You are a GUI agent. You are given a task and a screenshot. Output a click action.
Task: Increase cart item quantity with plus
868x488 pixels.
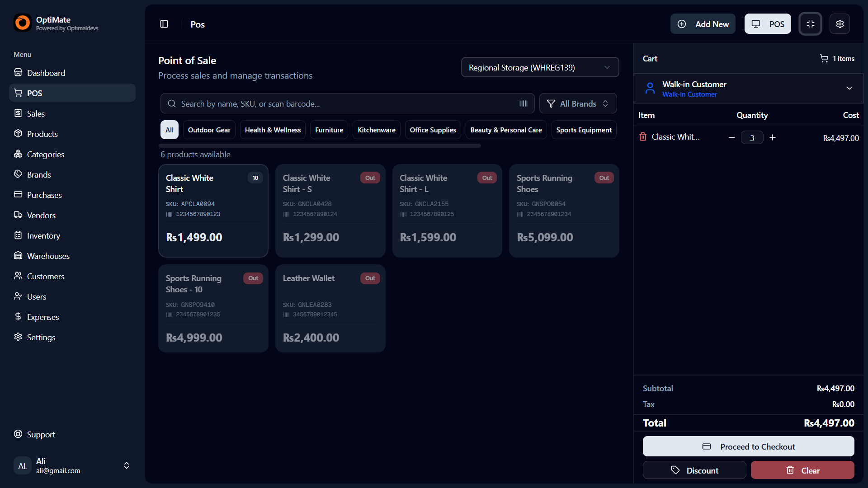773,137
